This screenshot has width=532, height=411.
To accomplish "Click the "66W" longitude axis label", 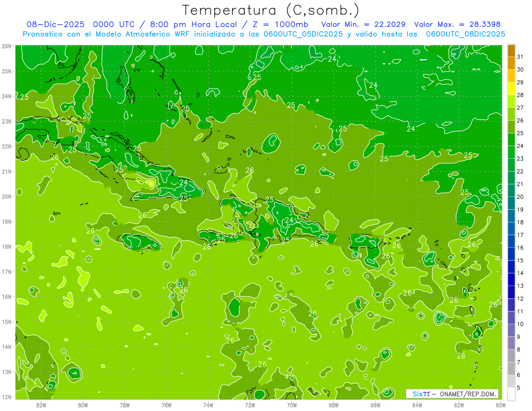I will point(376,405).
